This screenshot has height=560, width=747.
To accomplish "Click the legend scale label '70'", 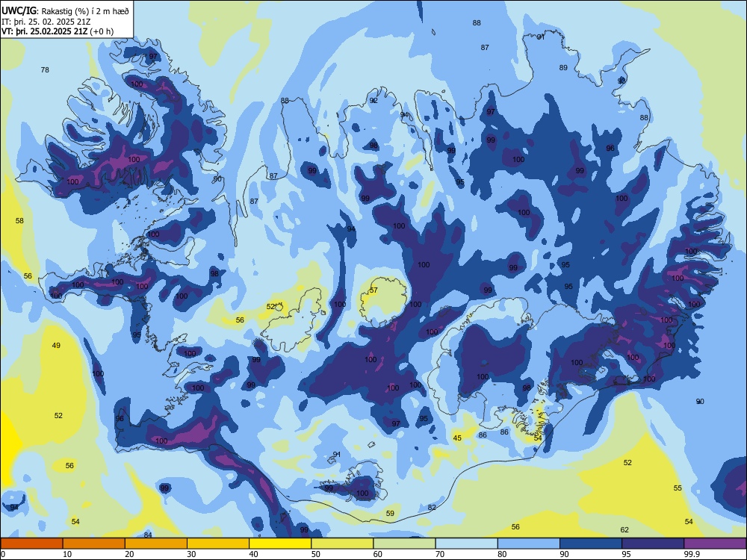I will click(x=440, y=554).
